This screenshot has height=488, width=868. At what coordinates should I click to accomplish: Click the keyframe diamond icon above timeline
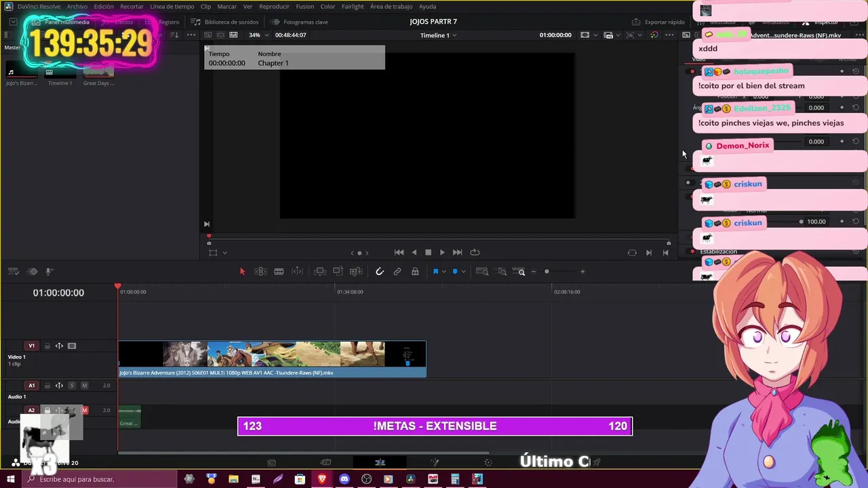[32, 272]
